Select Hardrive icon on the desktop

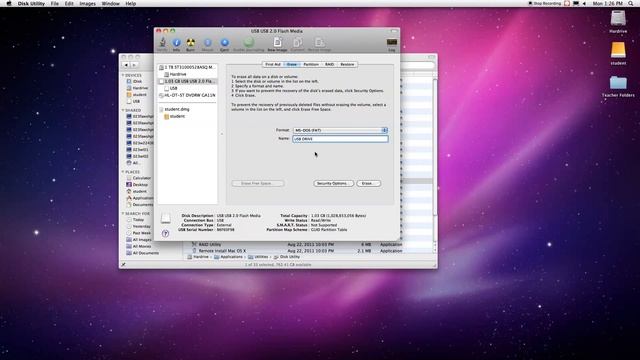618,21
